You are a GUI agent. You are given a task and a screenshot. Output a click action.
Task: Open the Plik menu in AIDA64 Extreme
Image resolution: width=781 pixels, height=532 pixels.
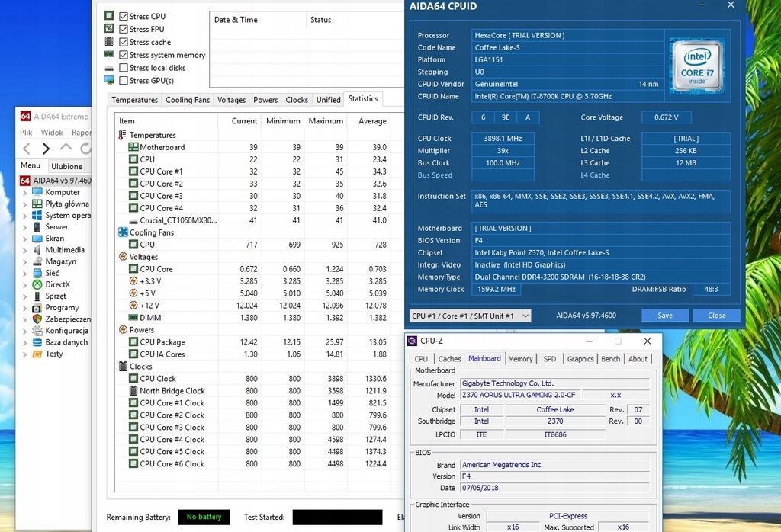[x=26, y=133]
